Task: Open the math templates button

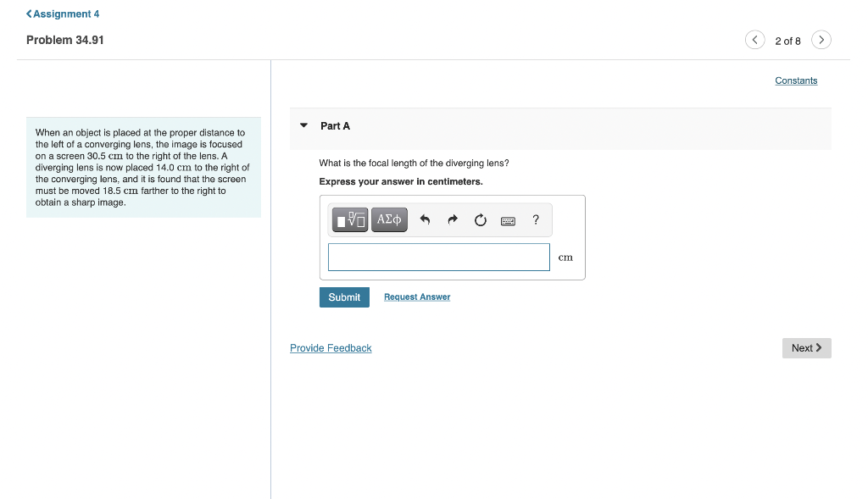Action: pyautogui.click(x=350, y=219)
